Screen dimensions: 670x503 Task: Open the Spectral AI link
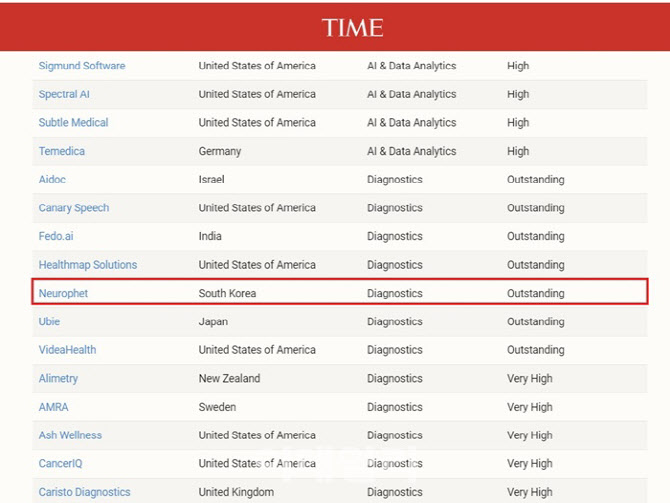tap(64, 94)
